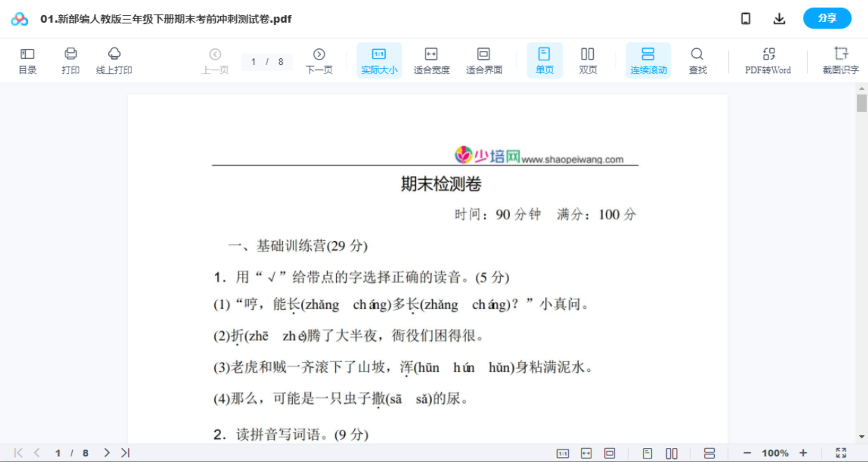Open the 查找 search tool

(x=697, y=60)
